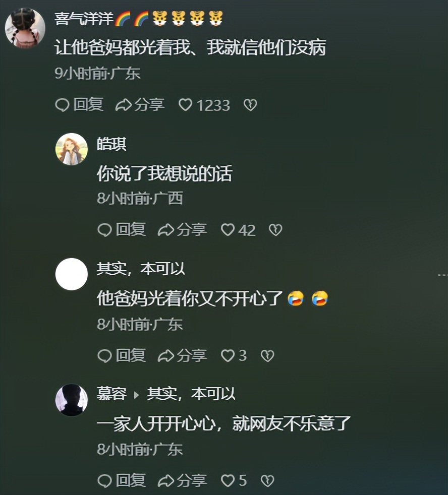Open the mentioned user 其实，本可以 after arrow
The height and width of the screenshot is (495, 448).
click(x=191, y=394)
